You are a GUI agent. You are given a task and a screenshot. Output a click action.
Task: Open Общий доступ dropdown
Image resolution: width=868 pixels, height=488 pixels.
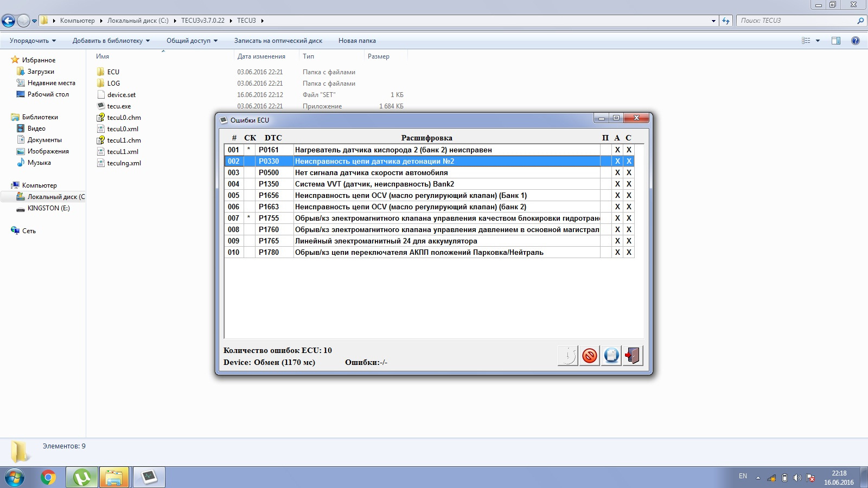(x=192, y=41)
